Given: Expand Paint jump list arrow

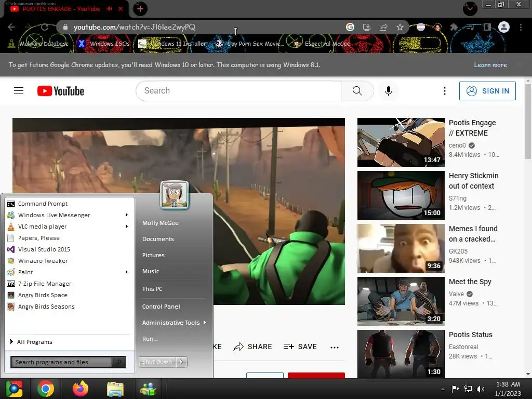Looking at the screenshot, I should pyautogui.click(x=127, y=272).
